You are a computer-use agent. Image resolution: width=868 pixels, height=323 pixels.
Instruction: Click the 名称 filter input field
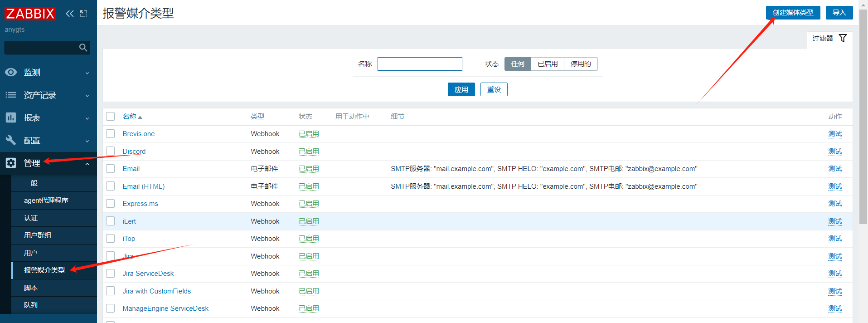pyautogui.click(x=420, y=64)
